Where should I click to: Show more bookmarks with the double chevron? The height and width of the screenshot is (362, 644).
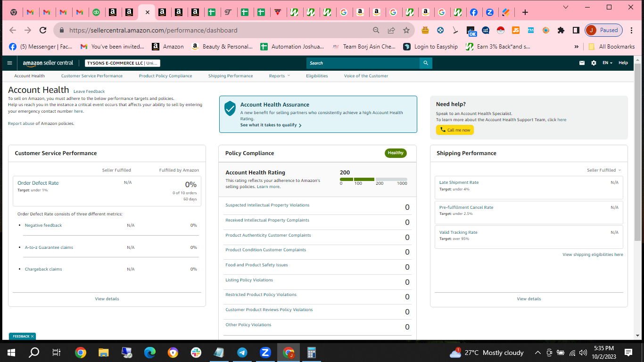point(576,47)
